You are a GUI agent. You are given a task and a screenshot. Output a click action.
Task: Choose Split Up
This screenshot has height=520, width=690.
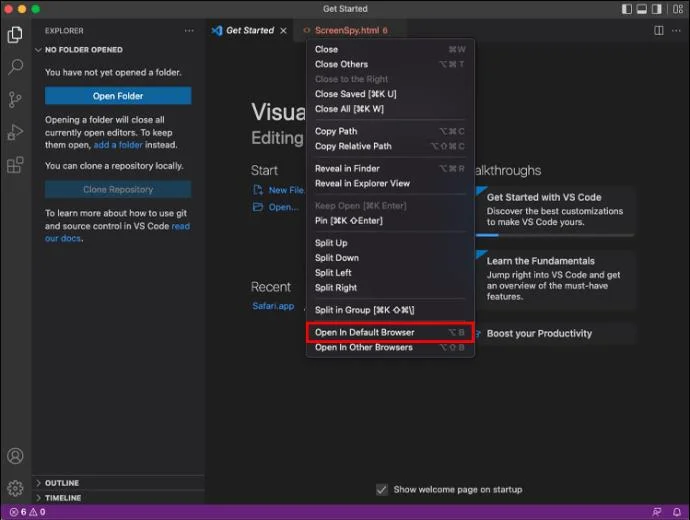[x=390, y=243]
